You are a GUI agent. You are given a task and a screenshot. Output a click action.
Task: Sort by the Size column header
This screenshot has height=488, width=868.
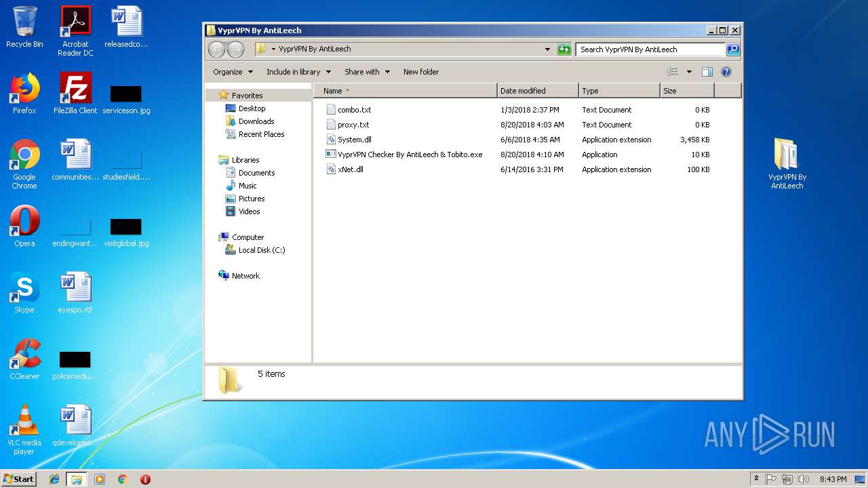(687, 91)
